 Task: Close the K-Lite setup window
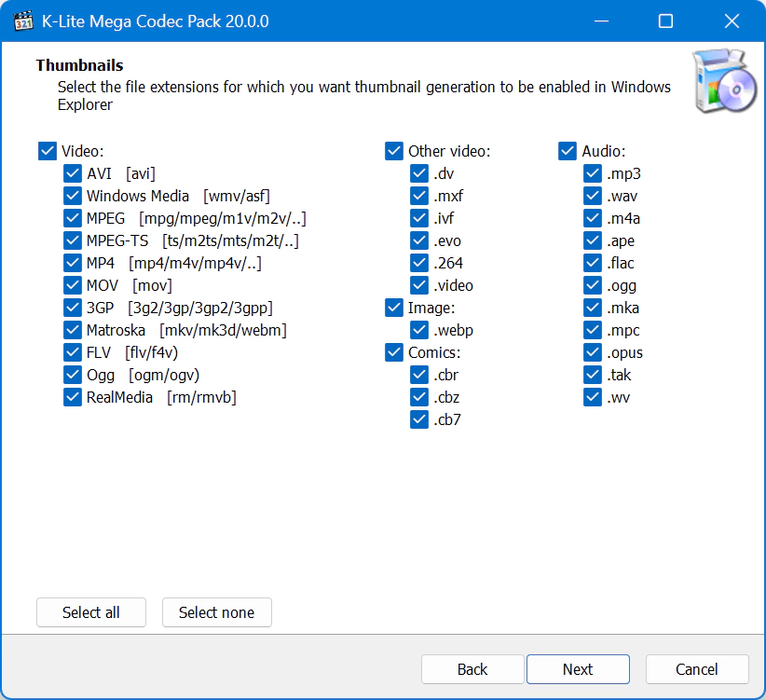[x=732, y=21]
